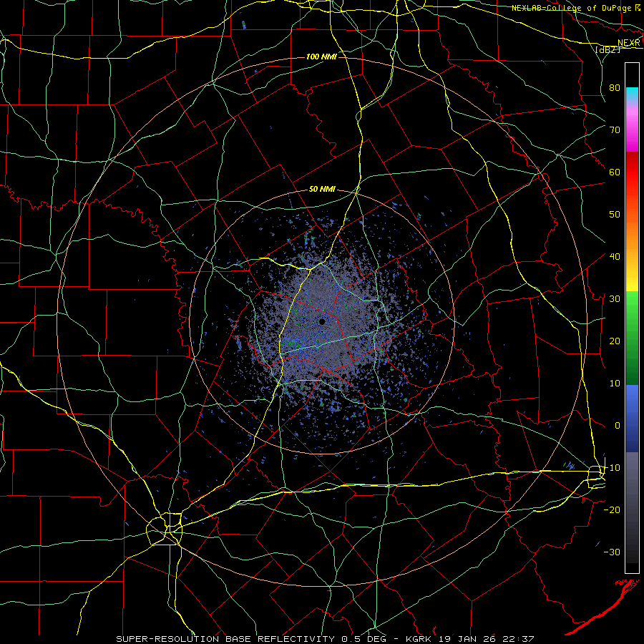Image resolution: width=644 pixels, height=644 pixels.
Task: Click the black radar site dot at center
Action: click(x=323, y=321)
